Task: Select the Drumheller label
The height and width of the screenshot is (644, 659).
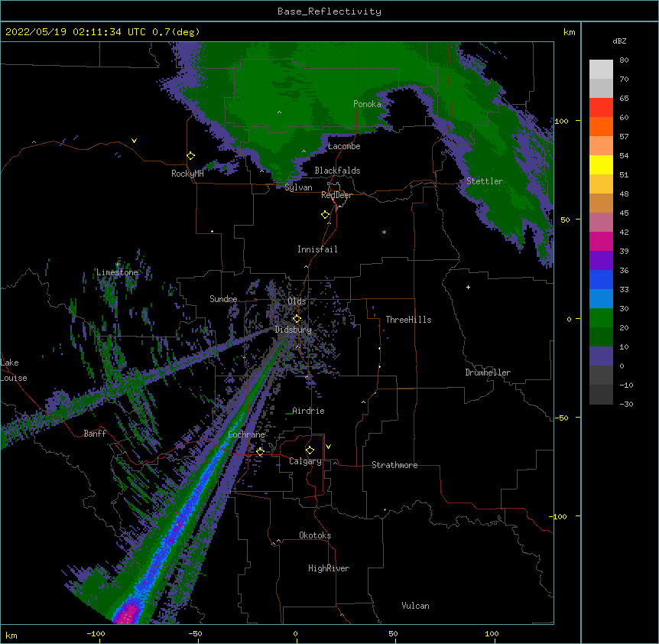Action: point(488,372)
